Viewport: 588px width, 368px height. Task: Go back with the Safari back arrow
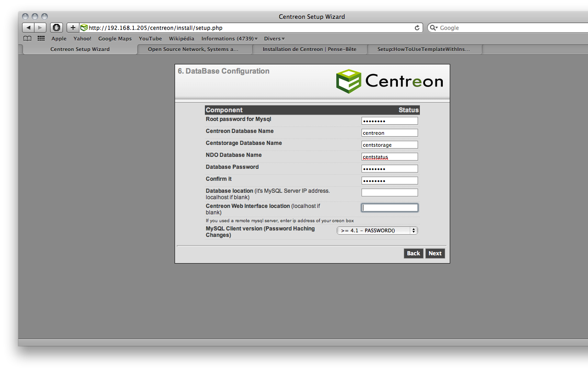pyautogui.click(x=28, y=28)
